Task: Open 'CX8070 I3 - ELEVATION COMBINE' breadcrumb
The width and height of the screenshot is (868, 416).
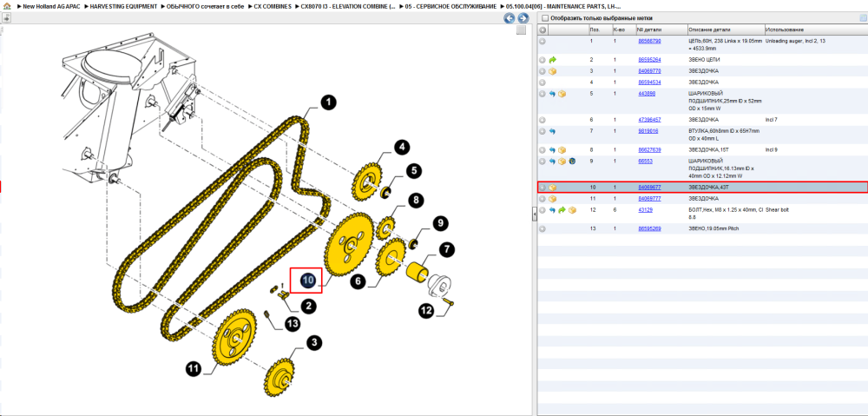Action: tap(348, 6)
